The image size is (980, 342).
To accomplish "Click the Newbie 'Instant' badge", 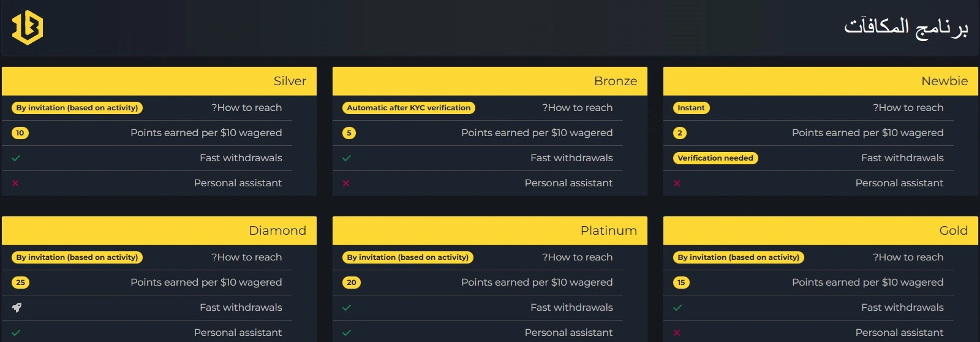I will [x=691, y=108].
